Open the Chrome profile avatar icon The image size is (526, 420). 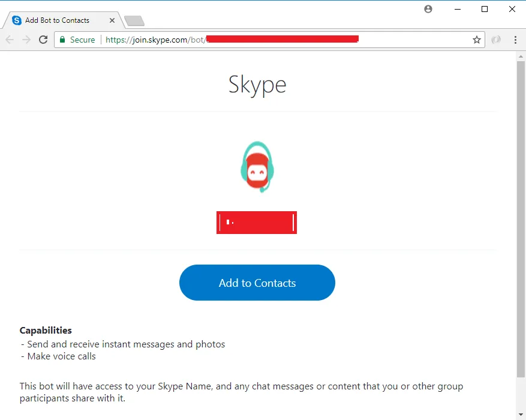coord(428,9)
